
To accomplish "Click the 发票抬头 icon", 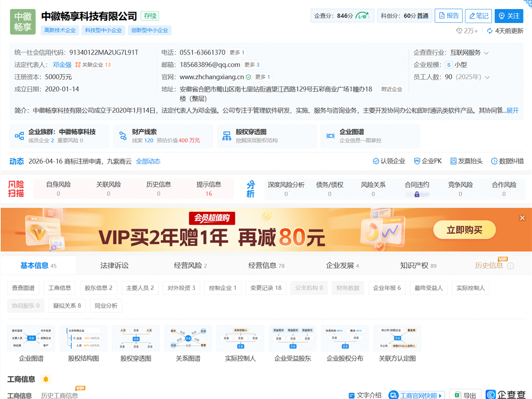I will pyautogui.click(x=453, y=161).
